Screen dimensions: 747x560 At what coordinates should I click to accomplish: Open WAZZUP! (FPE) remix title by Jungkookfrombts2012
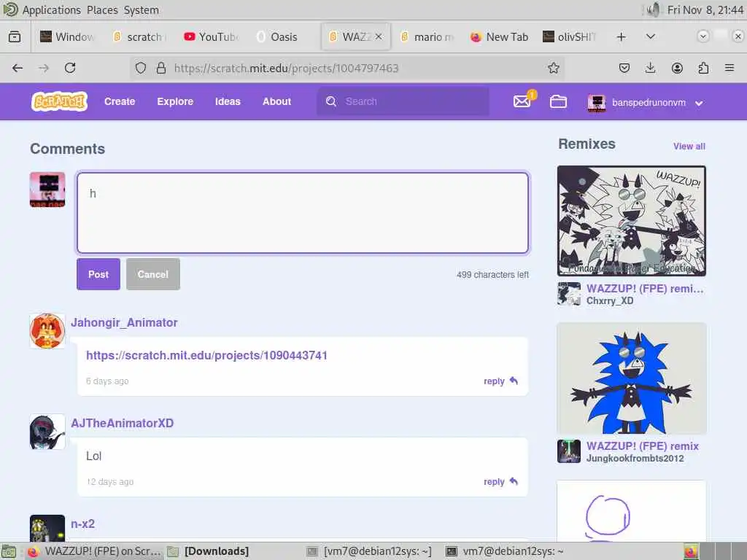642,446
